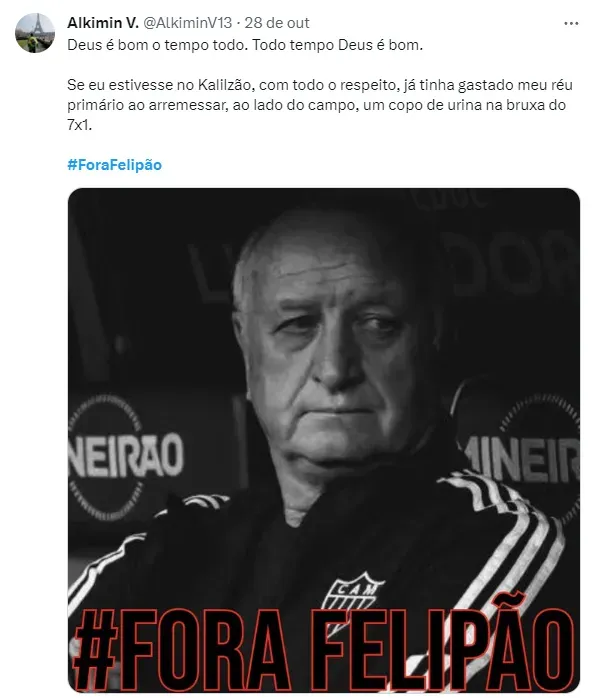Image resolution: width=596 pixels, height=698 pixels.
Task: Click the Alkimin V. profile avatar
Action: point(35,33)
